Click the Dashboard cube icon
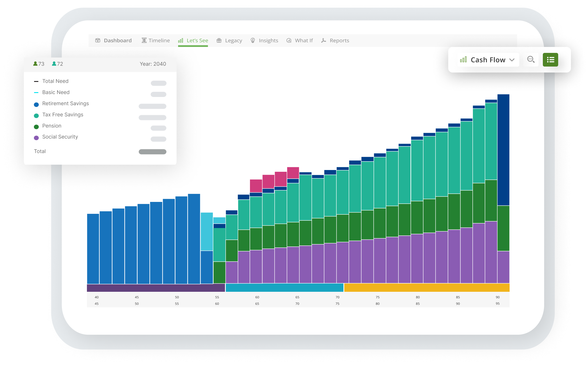Image resolution: width=588 pixels, height=366 pixels. pos(97,40)
